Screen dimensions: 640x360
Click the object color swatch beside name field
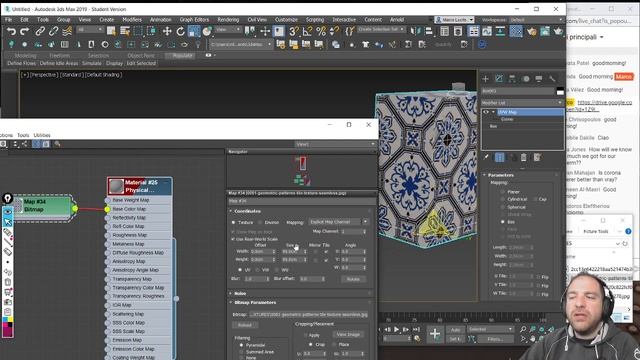point(560,91)
